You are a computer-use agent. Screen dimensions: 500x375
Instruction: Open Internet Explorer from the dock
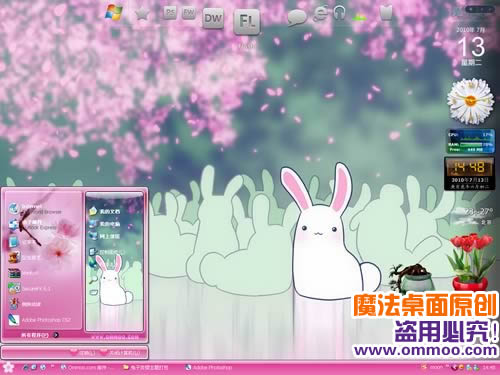click(320, 14)
